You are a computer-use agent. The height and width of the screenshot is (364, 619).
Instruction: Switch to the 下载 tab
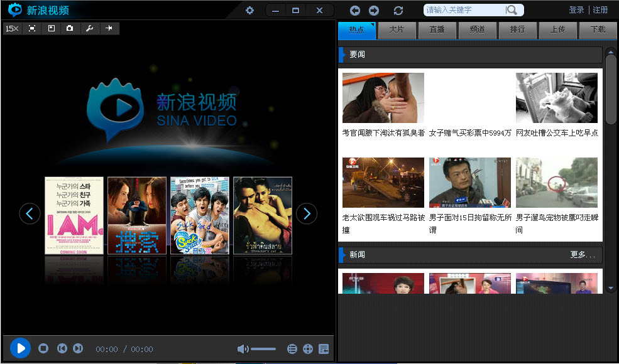(x=598, y=30)
